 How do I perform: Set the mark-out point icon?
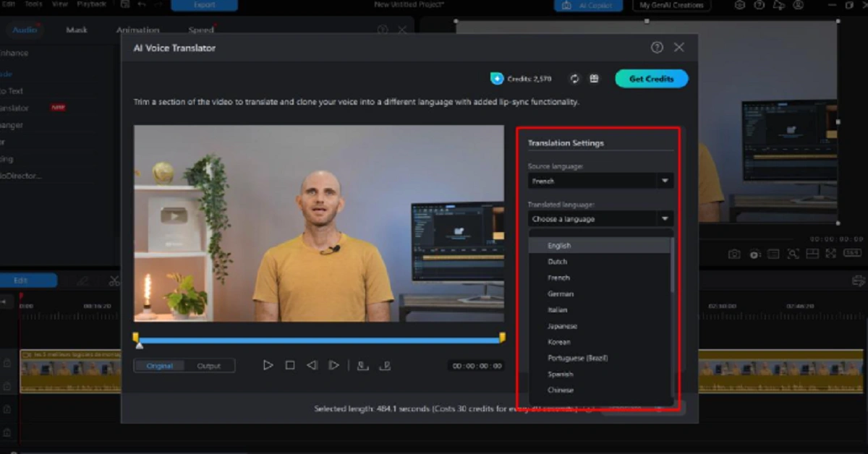click(386, 366)
